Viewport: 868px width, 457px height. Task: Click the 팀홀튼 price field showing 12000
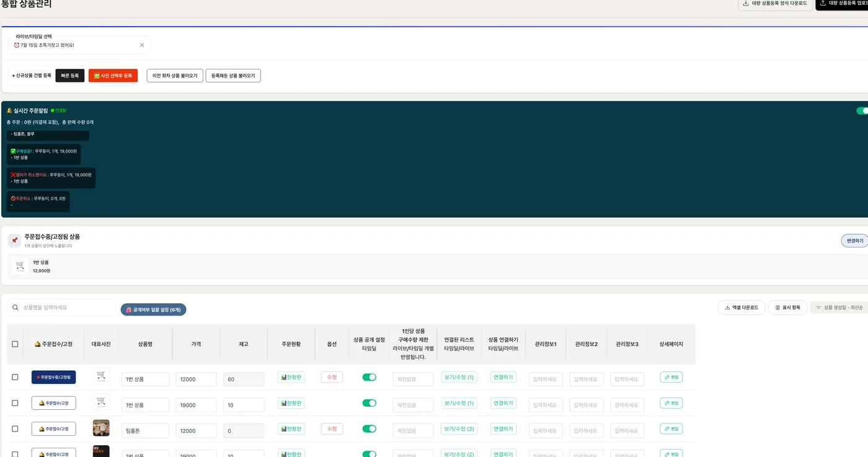(x=196, y=431)
